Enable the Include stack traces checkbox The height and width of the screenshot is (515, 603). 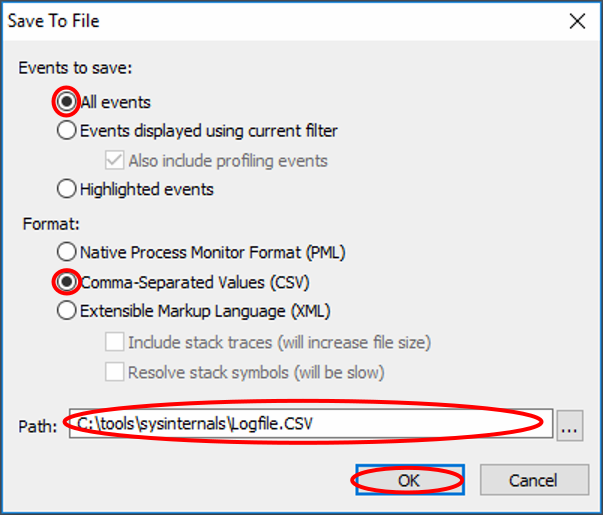(114, 342)
